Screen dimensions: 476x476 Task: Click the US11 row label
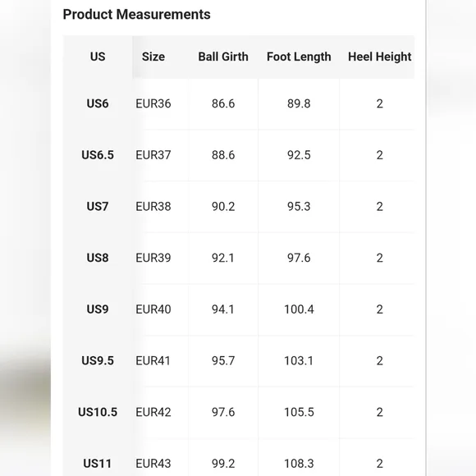click(98, 464)
